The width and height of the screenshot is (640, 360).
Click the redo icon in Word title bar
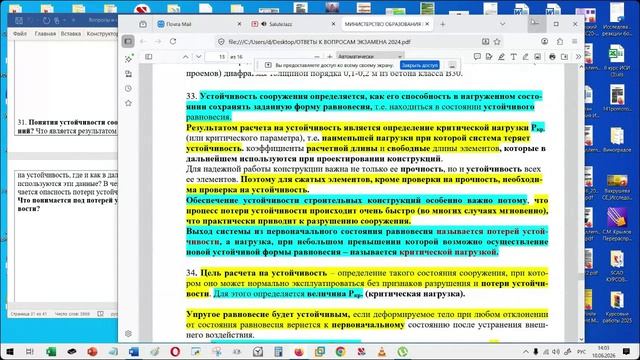point(46,20)
